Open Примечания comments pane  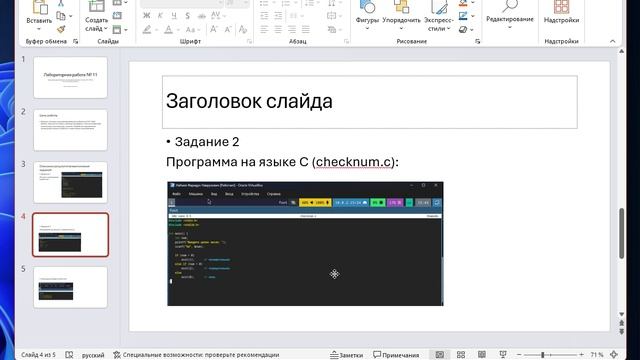point(396,355)
